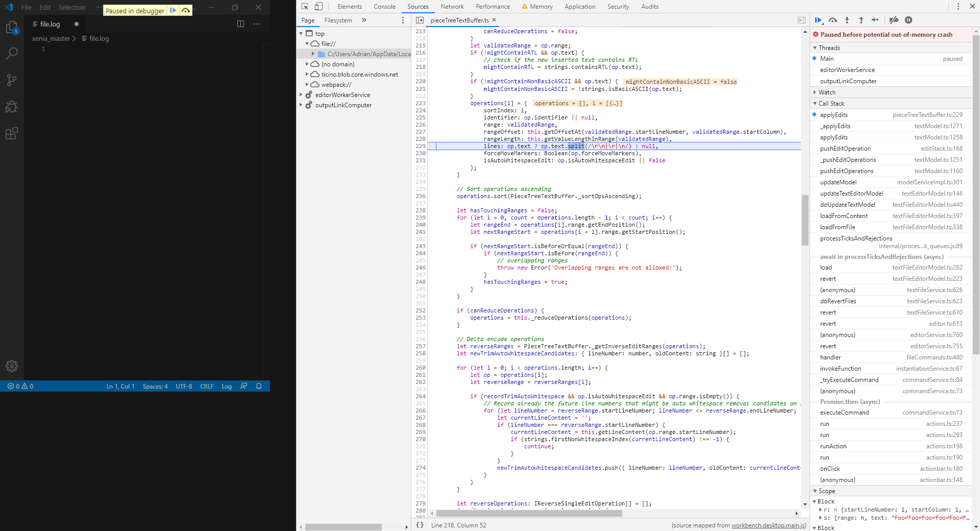This screenshot has height=531, width=980.
Task: Step into next function call
Action: coord(847,20)
